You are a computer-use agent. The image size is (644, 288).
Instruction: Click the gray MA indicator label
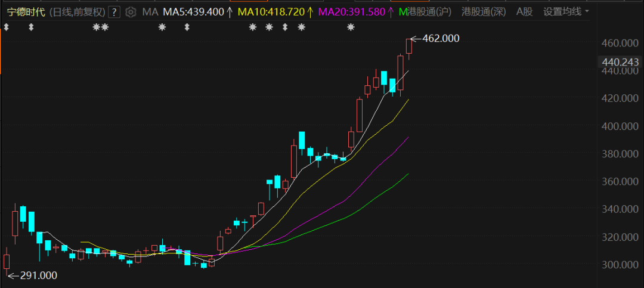tap(150, 12)
